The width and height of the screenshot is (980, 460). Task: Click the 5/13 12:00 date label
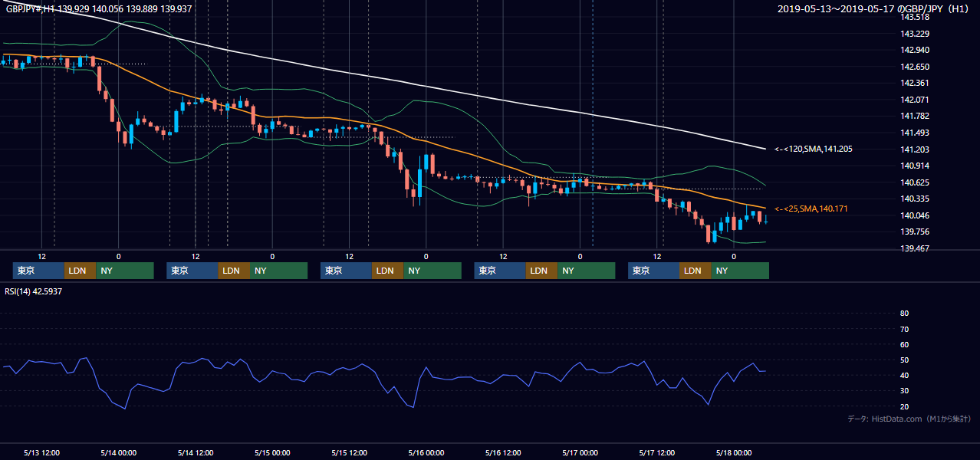41,452
